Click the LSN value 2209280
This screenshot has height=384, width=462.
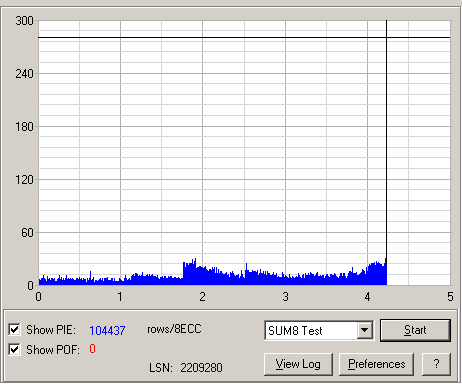point(201,368)
